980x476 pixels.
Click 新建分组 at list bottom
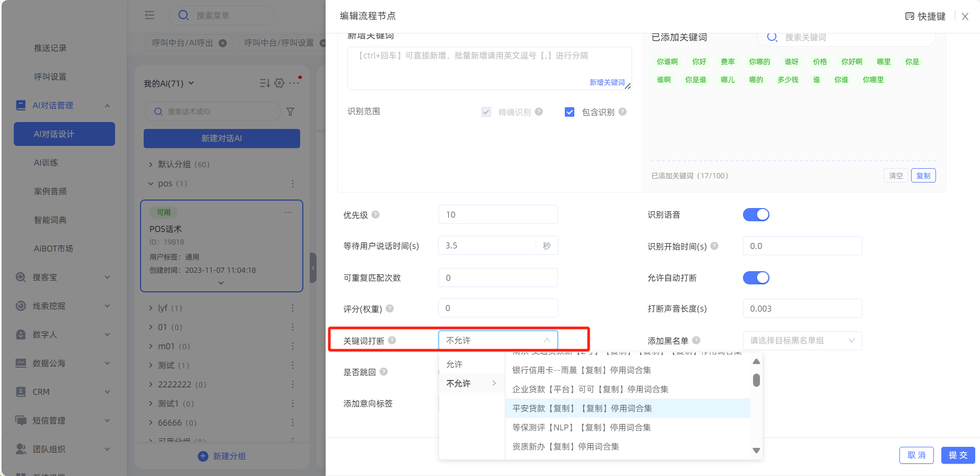pos(222,456)
